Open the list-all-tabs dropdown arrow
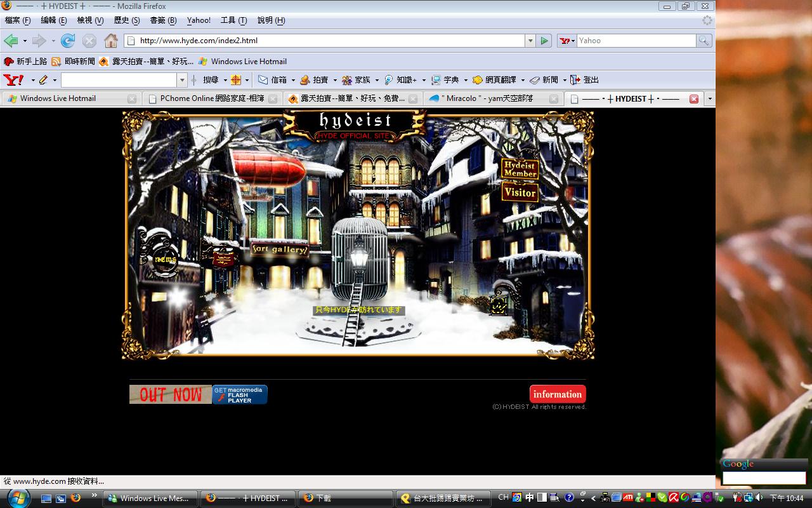The width and height of the screenshot is (812, 508). pyautogui.click(x=709, y=99)
